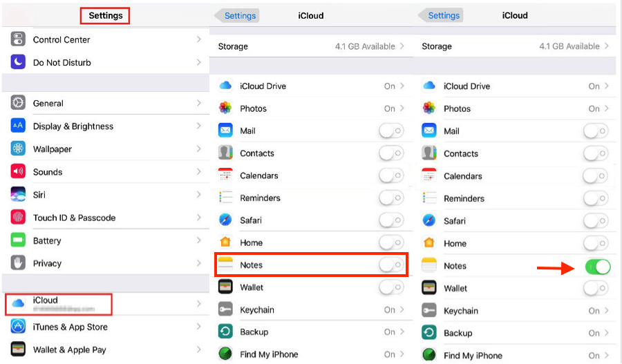The height and width of the screenshot is (364, 622).
Task: Tap the iCloud cloud icon in Settings list
Action: (x=18, y=304)
